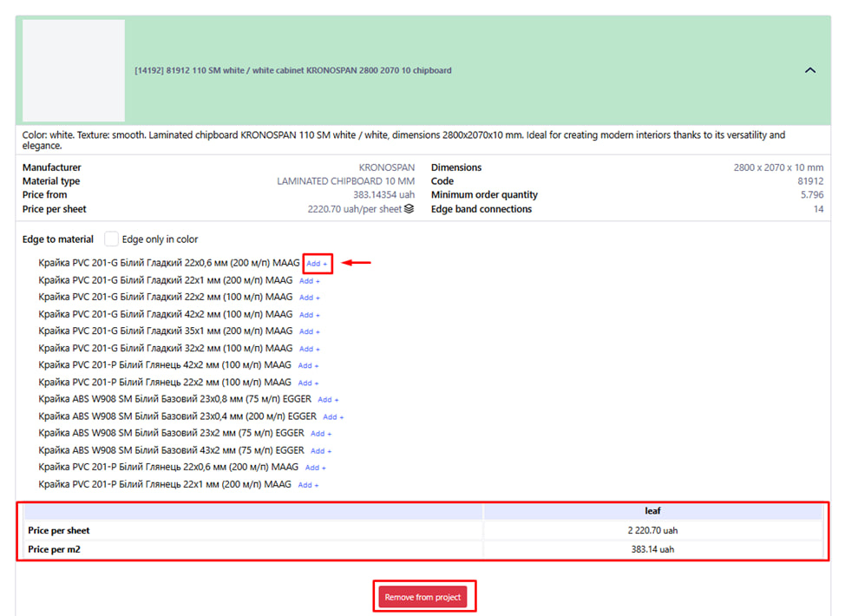Image resolution: width=845 pixels, height=616 pixels.
Task: Add ABS W908 SM 23x2 мм EGGER edge
Action: [321, 434]
